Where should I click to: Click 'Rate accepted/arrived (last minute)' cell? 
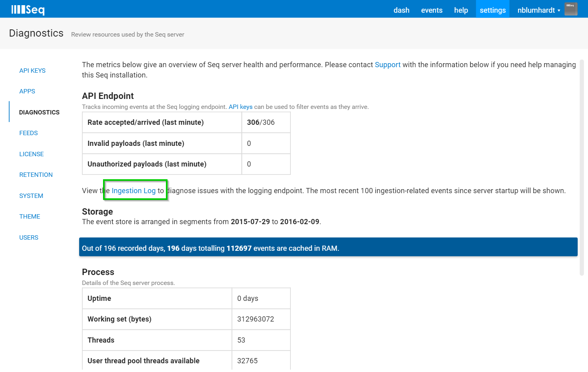click(162, 122)
